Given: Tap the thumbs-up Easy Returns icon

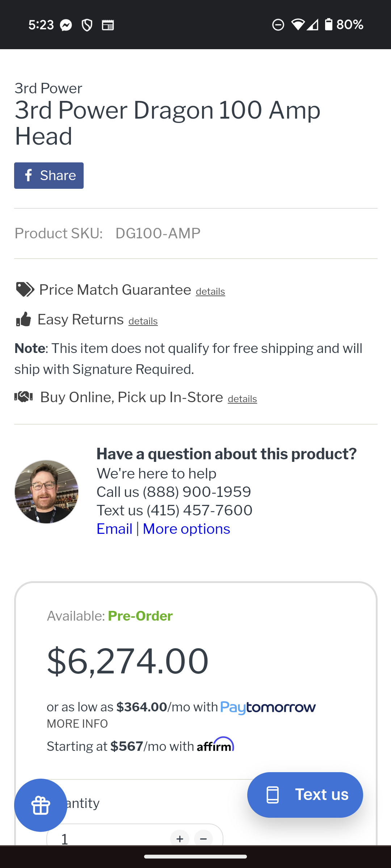Looking at the screenshot, I should tap(24, 319).
